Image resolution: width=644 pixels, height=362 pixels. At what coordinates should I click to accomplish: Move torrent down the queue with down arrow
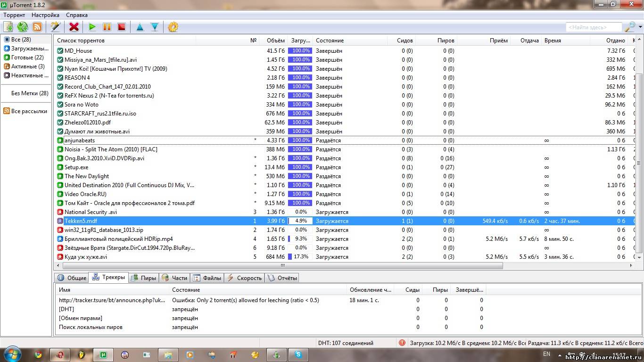[x=155, y=27]
